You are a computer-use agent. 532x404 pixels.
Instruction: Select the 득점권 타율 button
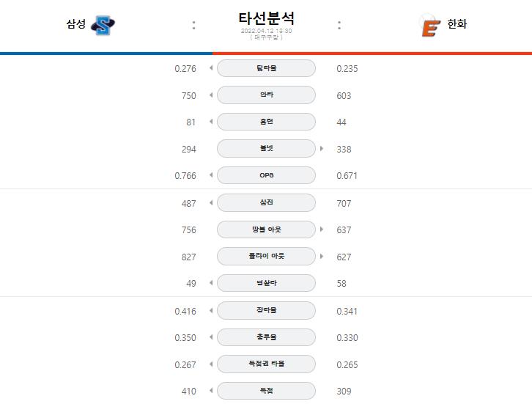(266, 364)
